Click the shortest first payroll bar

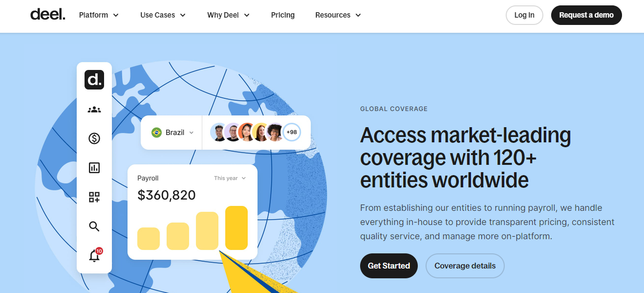[x=149, y=239]
